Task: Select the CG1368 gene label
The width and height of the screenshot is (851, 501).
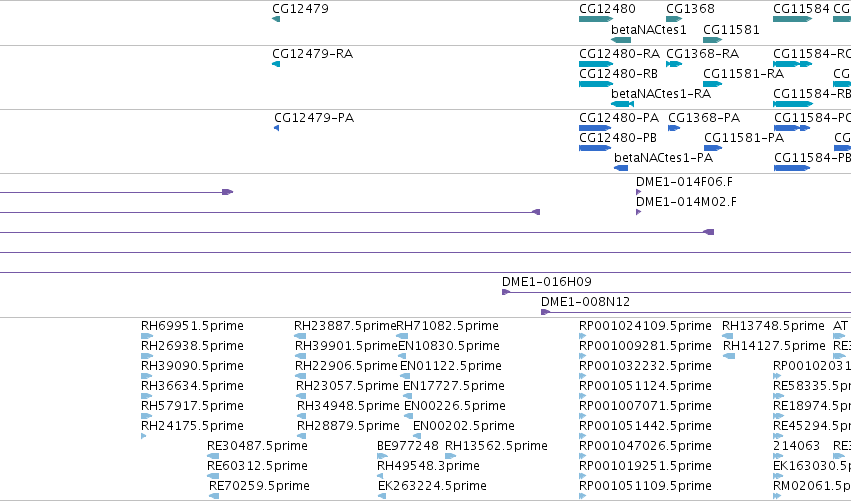Action: tap(690, 9)
